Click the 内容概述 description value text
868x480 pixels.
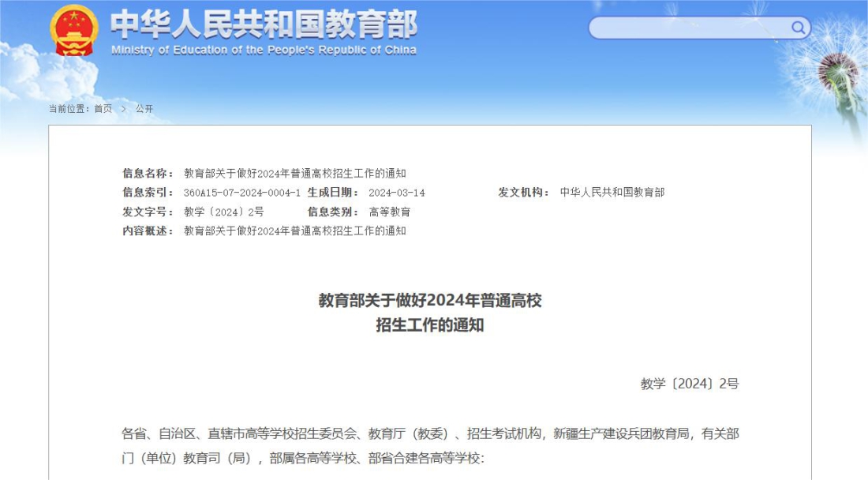click(295, 231)
